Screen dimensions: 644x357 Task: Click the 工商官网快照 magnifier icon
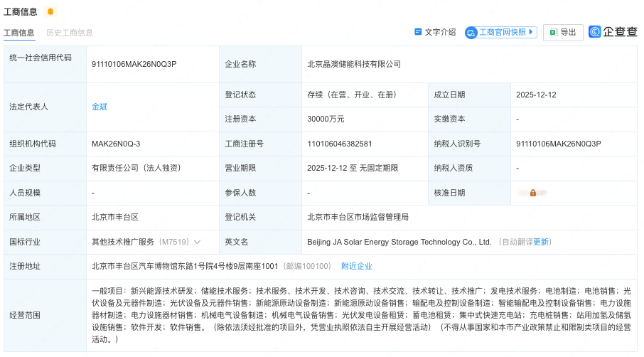(471, 33)
